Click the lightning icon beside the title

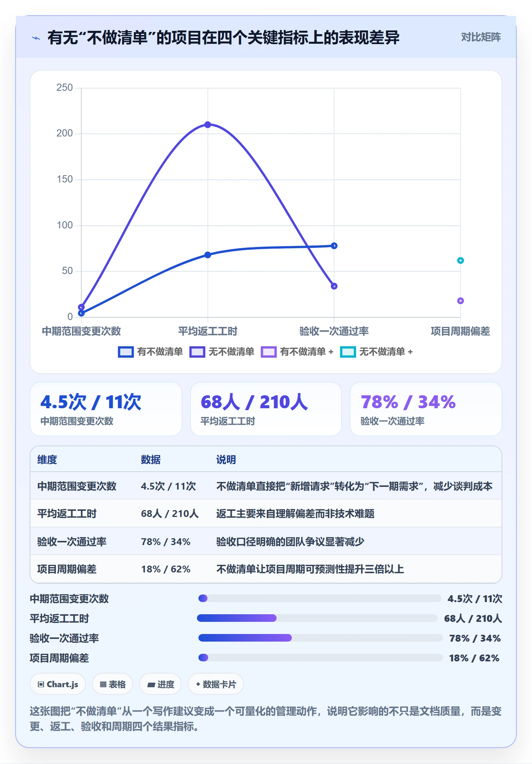click(x=36, y=38)
